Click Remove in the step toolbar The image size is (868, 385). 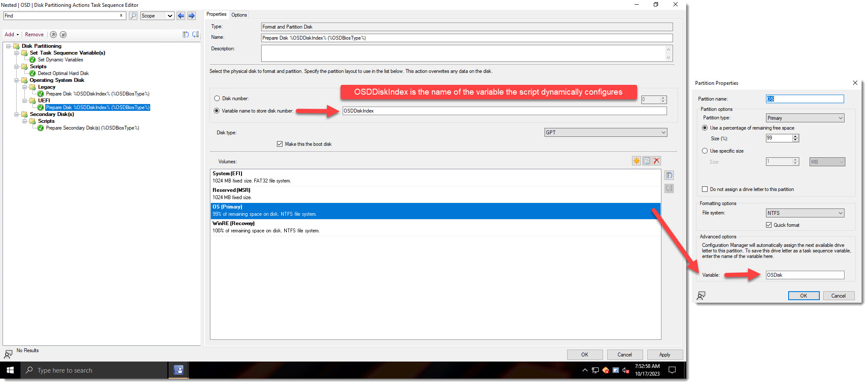[x=34, y=35]
